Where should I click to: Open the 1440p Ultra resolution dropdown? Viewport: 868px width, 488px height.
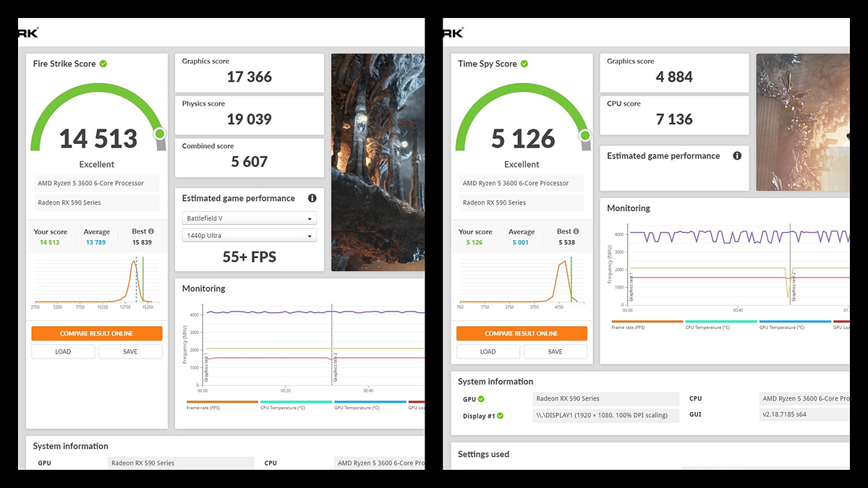(x=250, y=236)
